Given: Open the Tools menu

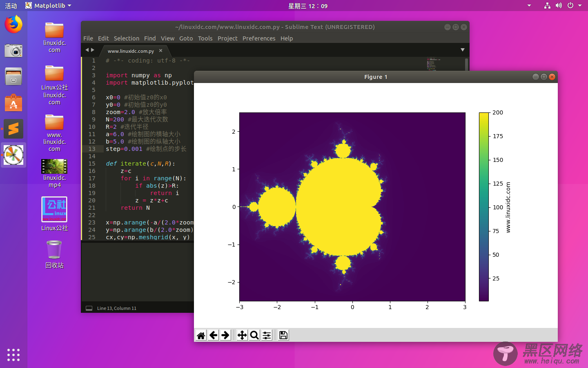Looking at the screenshot, I should pos(205,38).
